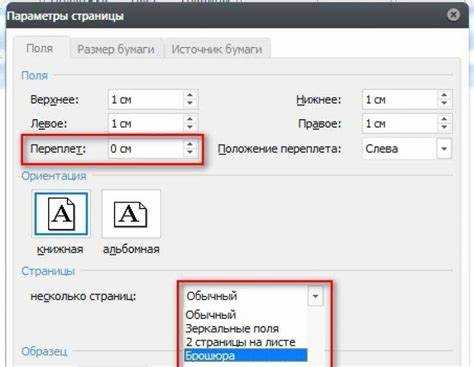
Task: Switch to the Источник бумаги tab
Action: pyautogui.click(x=217, y=49)
